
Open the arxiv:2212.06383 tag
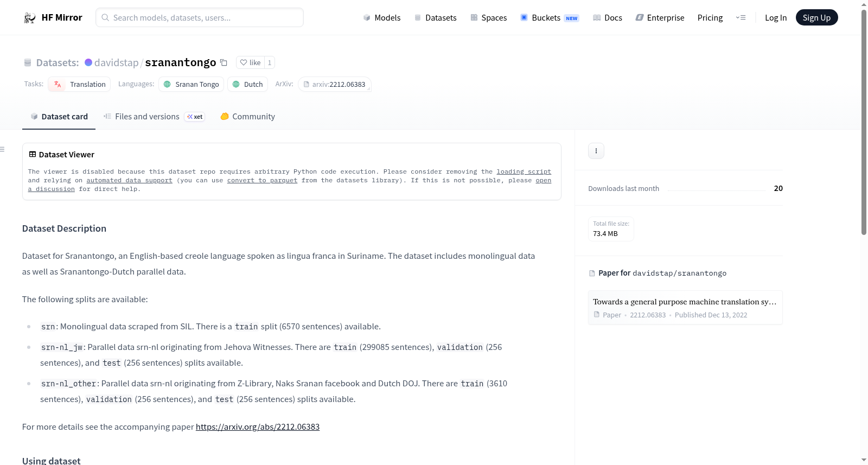point(334,84)
